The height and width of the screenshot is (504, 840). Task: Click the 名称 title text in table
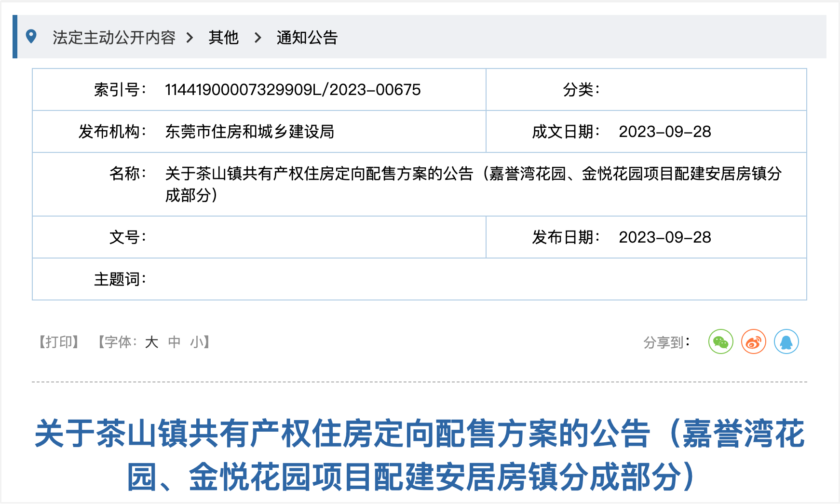coord(473,184)
